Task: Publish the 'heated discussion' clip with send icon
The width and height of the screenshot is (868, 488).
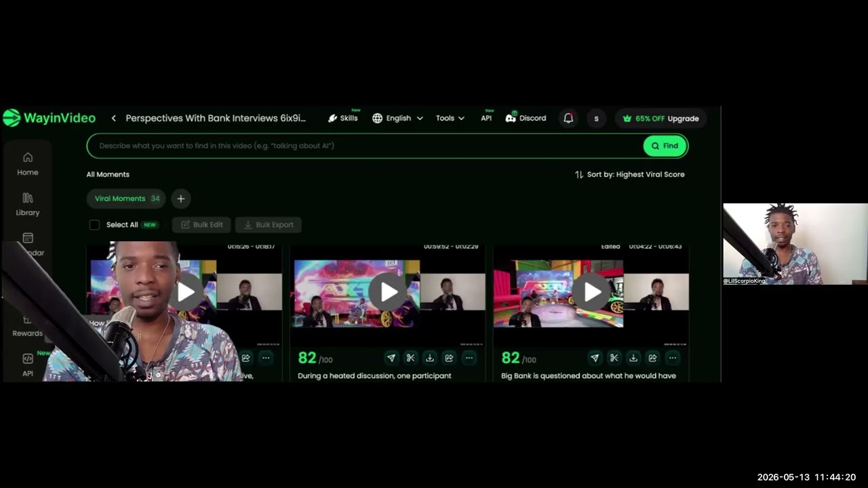Action: 391,358
